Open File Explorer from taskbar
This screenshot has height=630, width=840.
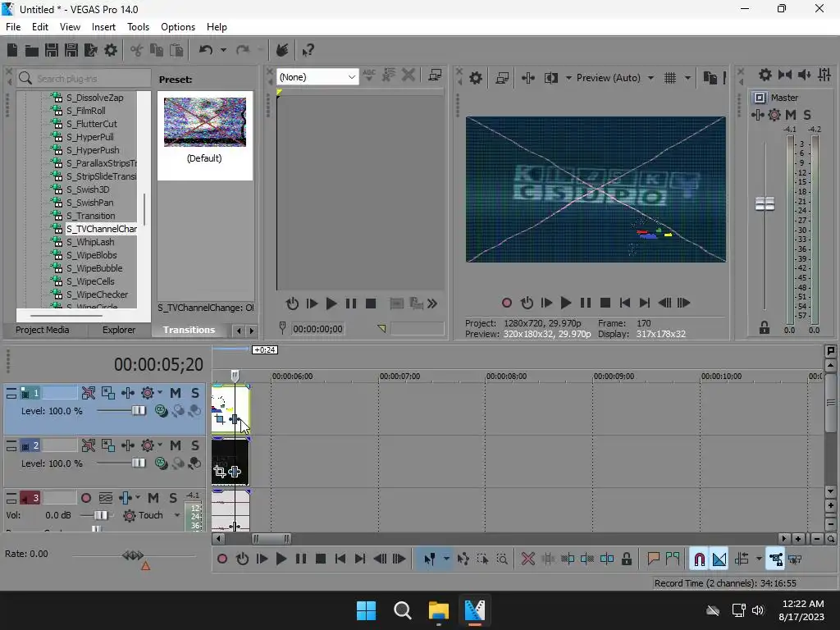coord(439,610)
